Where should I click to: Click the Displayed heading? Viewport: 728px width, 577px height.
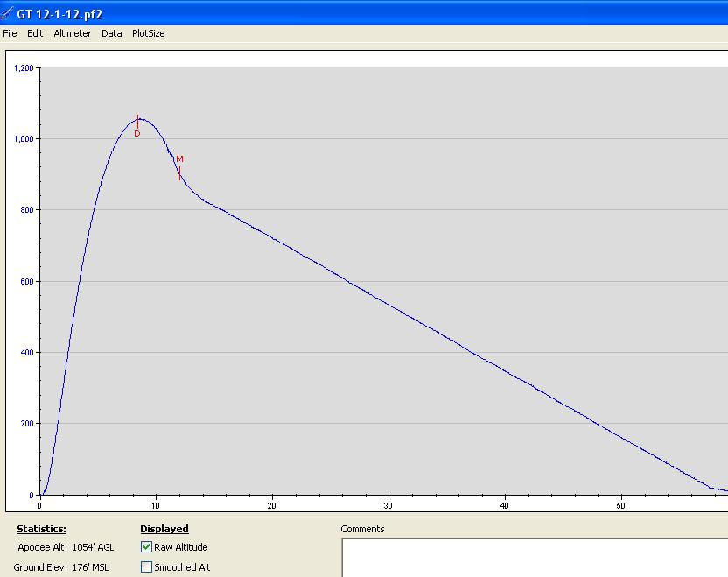[x=164, y=529]
